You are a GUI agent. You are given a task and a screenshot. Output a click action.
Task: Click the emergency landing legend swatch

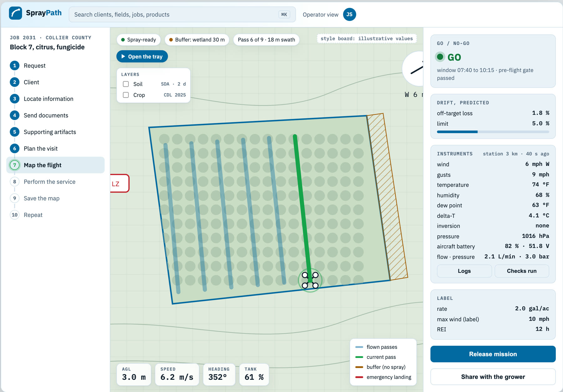[359, 377]
